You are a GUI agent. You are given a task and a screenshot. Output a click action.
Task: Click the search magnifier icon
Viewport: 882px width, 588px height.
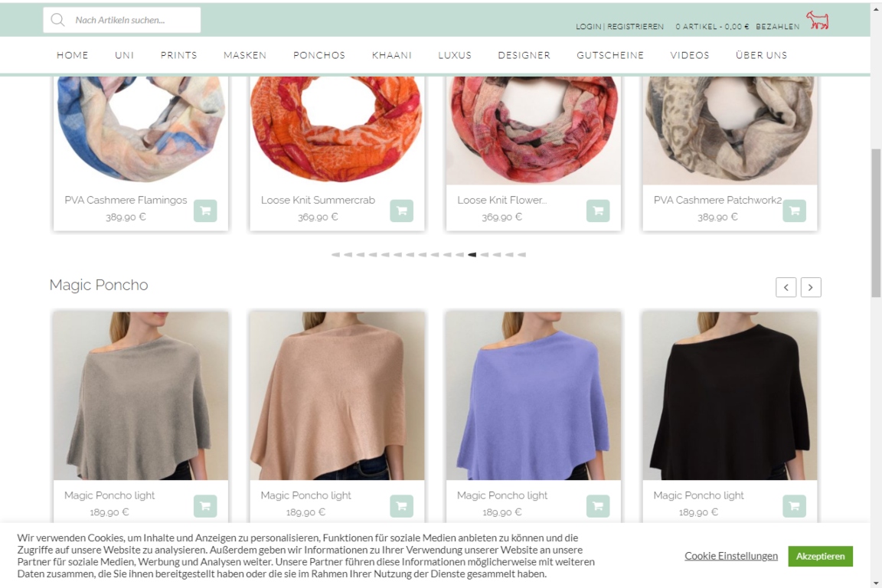(x=57, y=20)
